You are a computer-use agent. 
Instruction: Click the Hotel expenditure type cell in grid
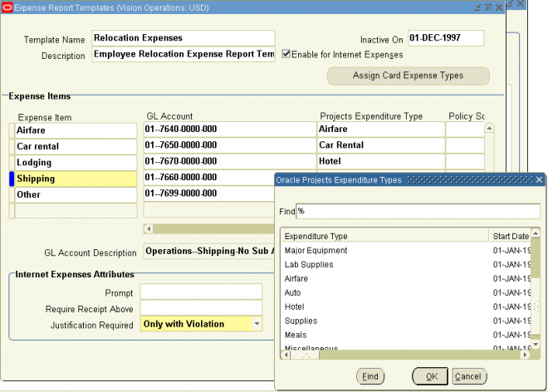tap(381, 161)
